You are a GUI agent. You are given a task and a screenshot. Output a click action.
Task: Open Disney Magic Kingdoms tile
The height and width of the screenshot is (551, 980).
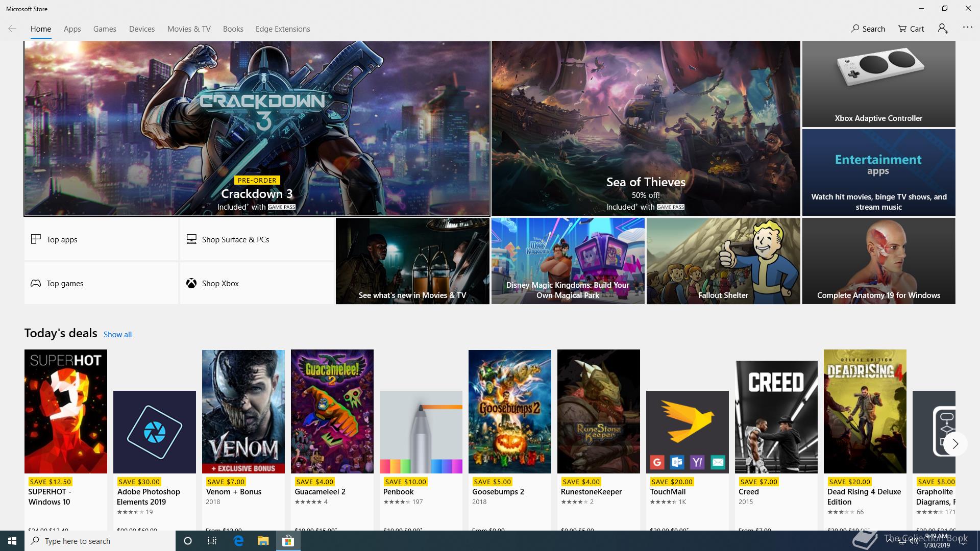click(x=568, y=261)
